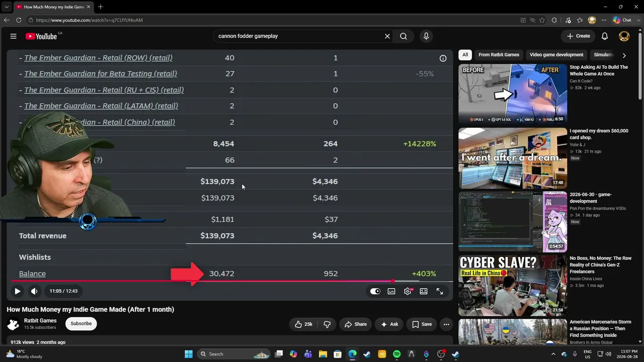This screenshot has width=644, height=362.
Task: Enter full screen mode
Action: tap(440, 291)
